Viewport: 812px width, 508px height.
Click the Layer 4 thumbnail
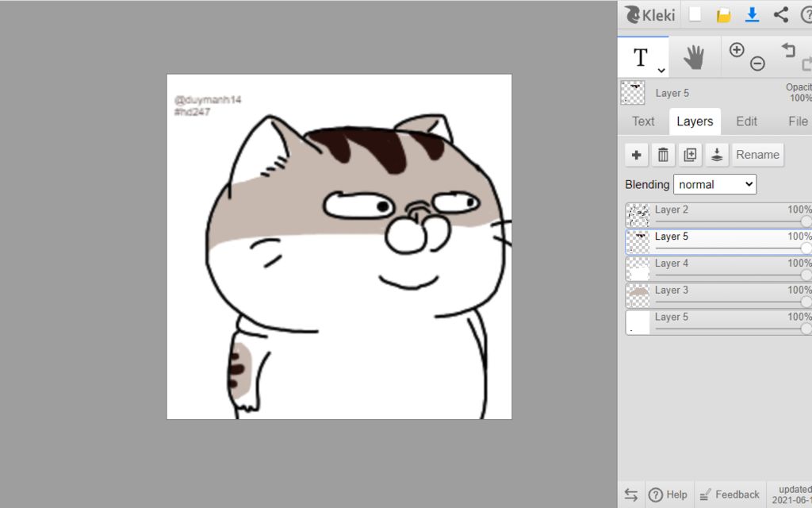click(638, 270)
